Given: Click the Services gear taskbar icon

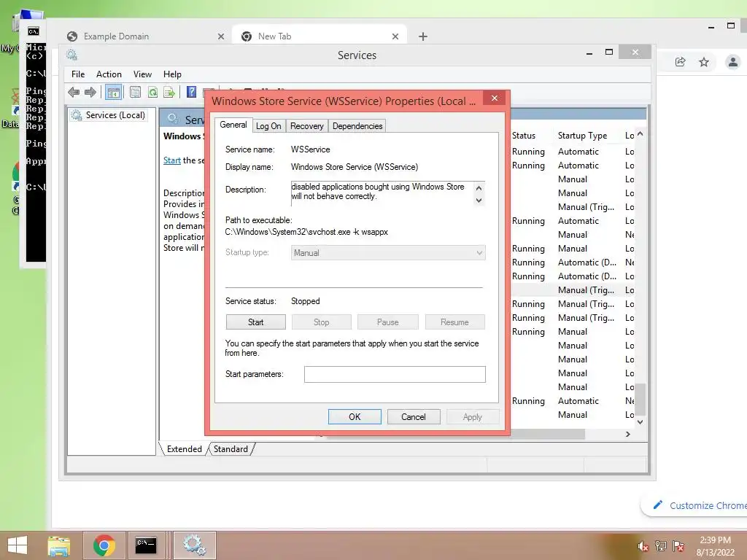Looking at the screenshot, I should tap(194, 545).
